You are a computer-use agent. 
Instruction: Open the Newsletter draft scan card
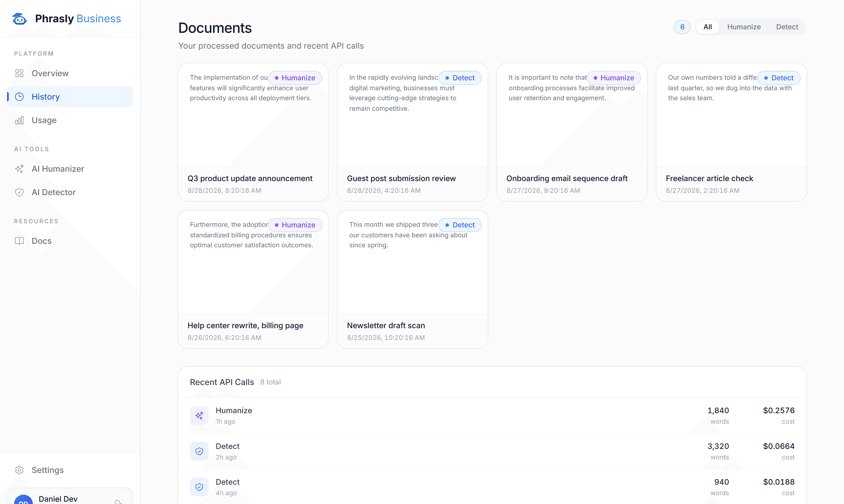coord(412,279)
